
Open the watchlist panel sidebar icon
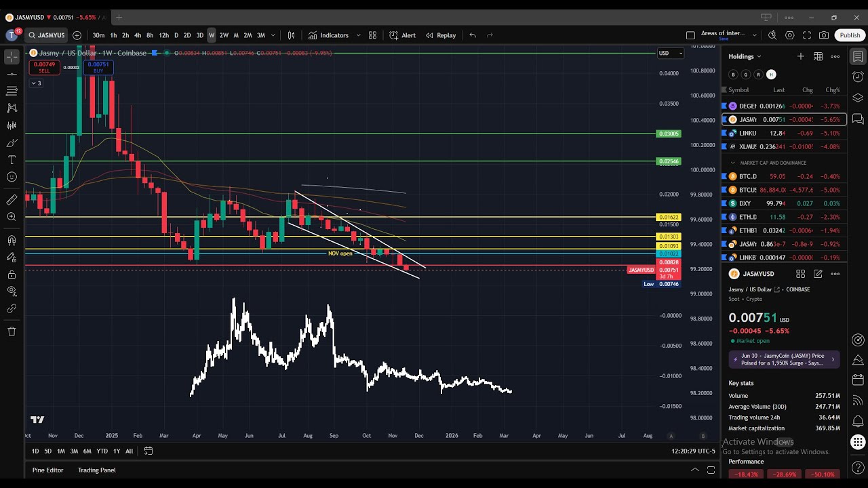point(858,56)
